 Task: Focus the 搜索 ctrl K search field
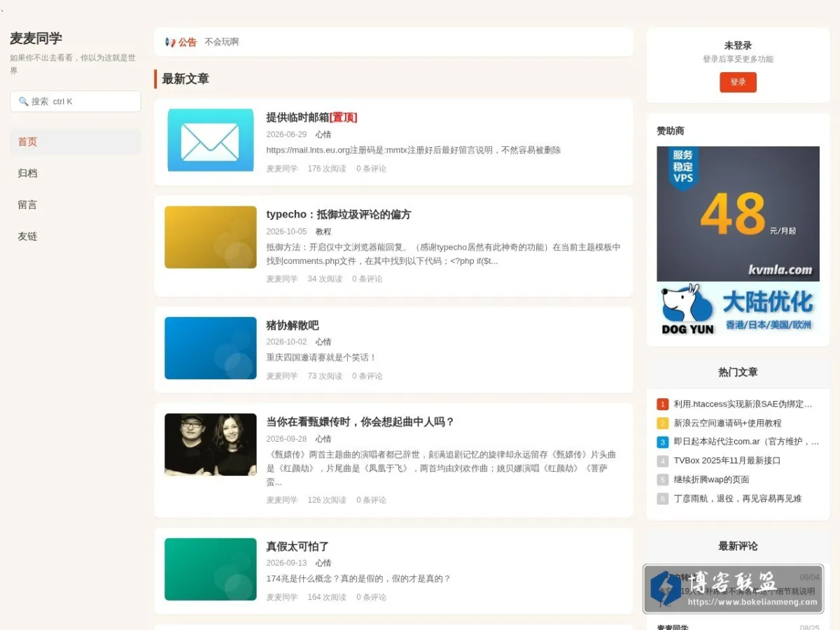[x=75, y=101]
